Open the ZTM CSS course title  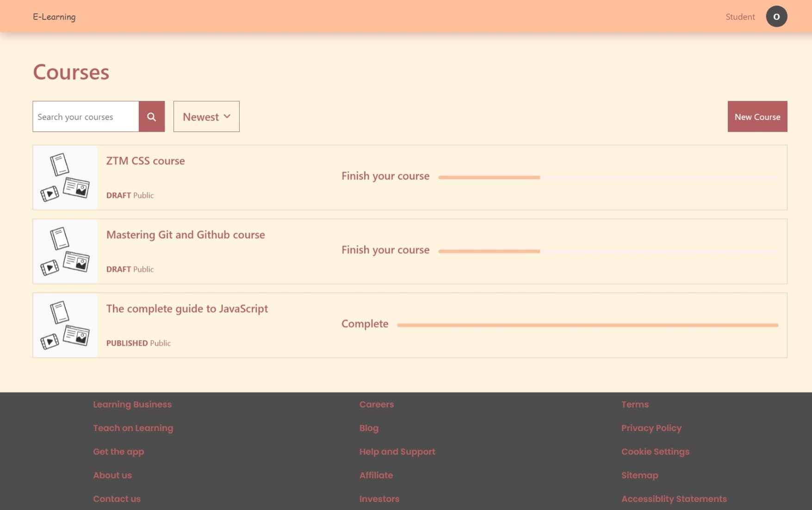pyautogui.click(x=145, y=161)
